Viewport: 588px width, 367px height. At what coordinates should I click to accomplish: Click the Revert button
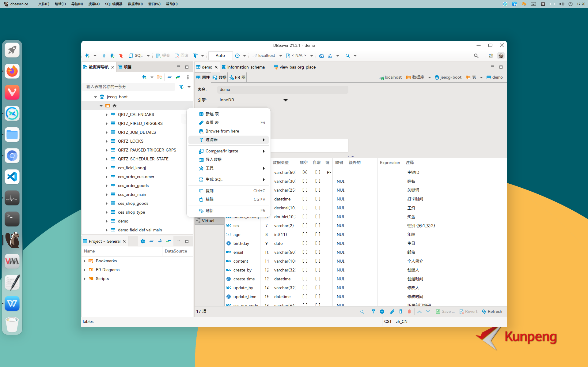pyautogui.click(x=468, y=311)
